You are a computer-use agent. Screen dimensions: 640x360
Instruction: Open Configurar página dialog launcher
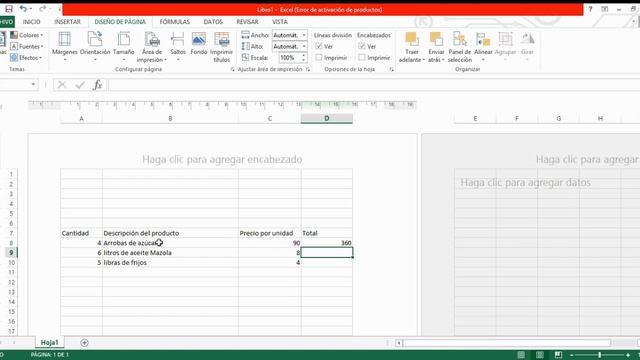(x=232, y=70)
